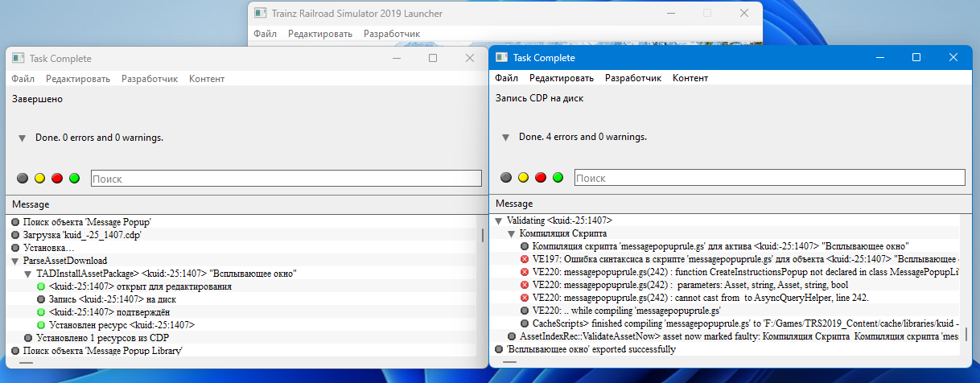The width and height of the screenshot is (980, 383).
Task: Click status icon of "Поиск объекта 'Message Popup'" row
Action: pyautogui.click(x=16, y=221)
